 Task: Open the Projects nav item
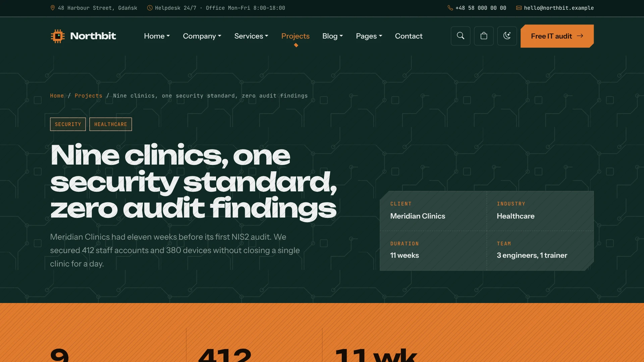[295, 36]
